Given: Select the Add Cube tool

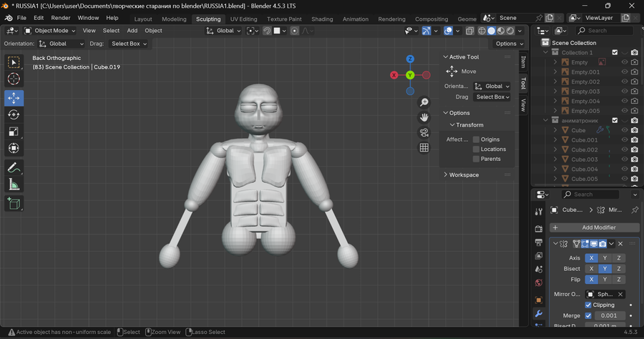Looking at the screenshot, I should 14,204.
